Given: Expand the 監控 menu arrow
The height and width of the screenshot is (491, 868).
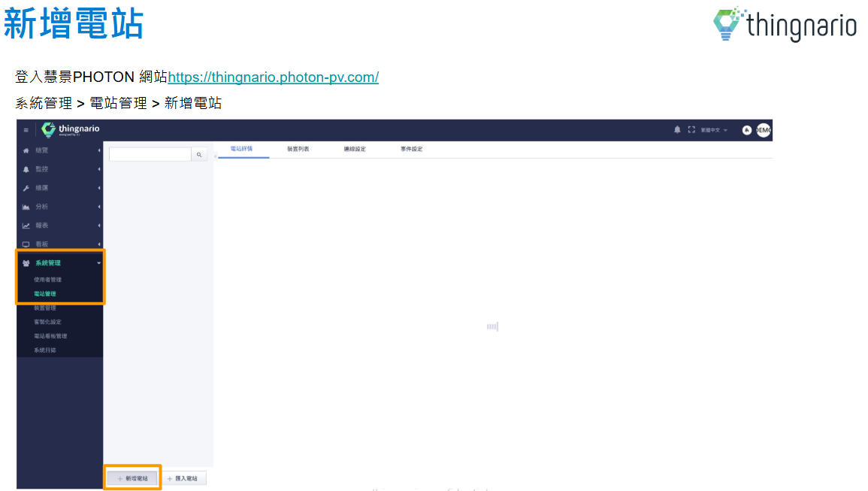Looking at the screenshot, I should coord(99,170).
